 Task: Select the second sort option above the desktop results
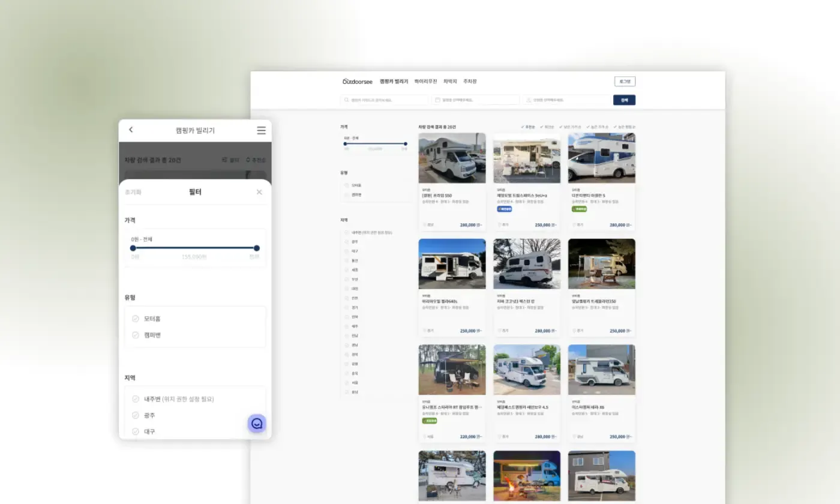pyautogui.click(x=547, y=127)
